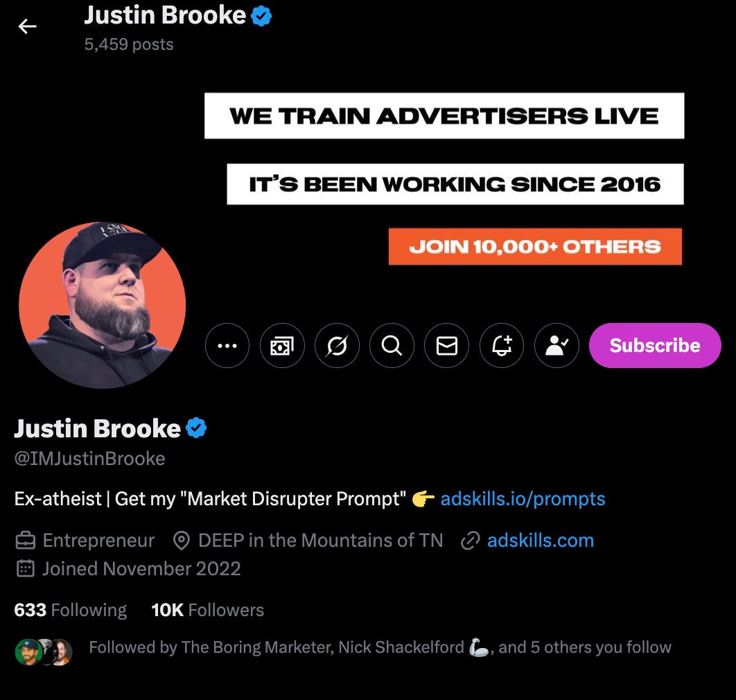This screenshot has height=700, width=736.
Task: Send a message via envelope icon
Action: tap(447, 346)
